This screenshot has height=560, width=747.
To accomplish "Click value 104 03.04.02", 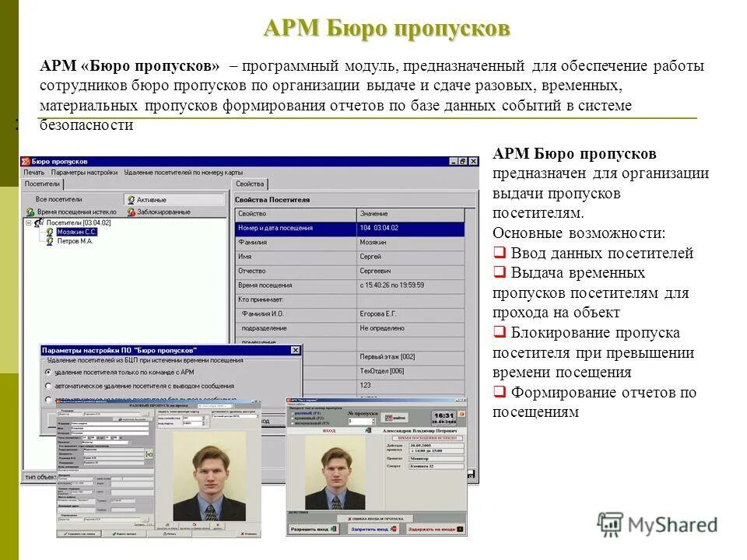I will click(379, 228).
